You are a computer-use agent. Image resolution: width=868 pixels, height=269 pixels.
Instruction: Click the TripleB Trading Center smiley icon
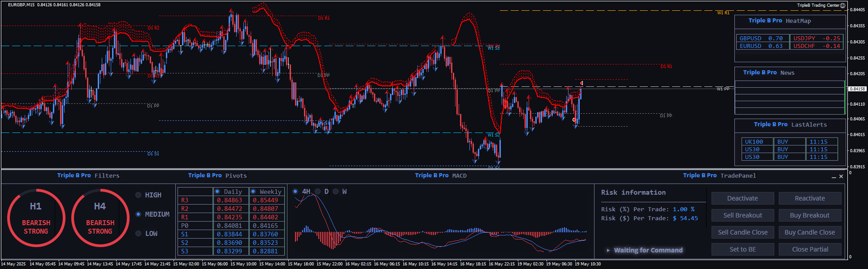[842, 5]
